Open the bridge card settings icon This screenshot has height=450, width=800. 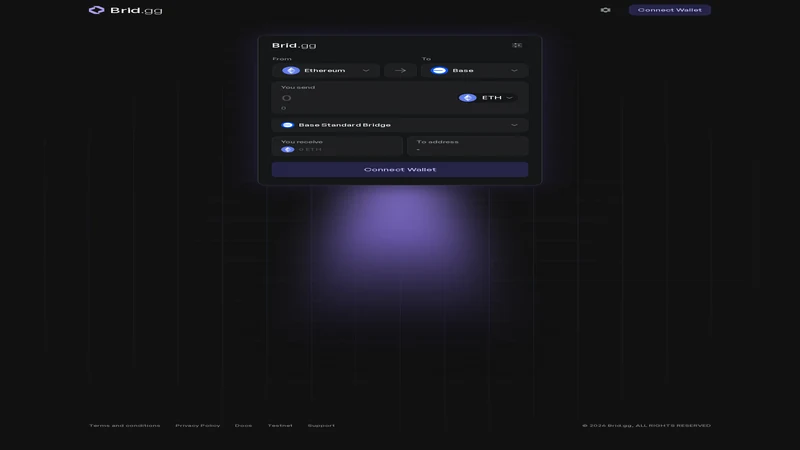click(x=517, y=45)
